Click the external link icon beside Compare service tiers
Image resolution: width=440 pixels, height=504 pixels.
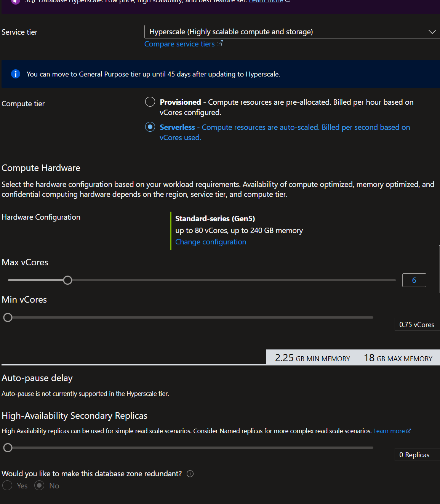point(220,43)
